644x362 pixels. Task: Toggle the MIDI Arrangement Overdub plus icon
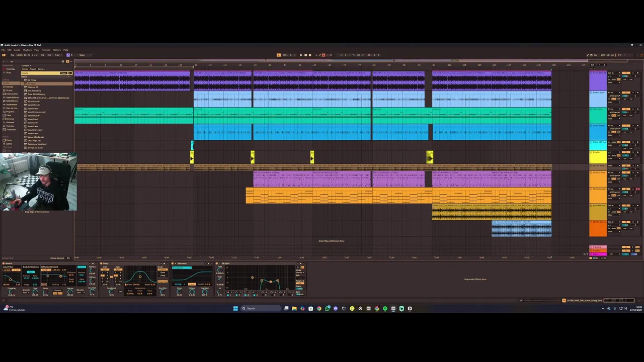coord(316,55)
